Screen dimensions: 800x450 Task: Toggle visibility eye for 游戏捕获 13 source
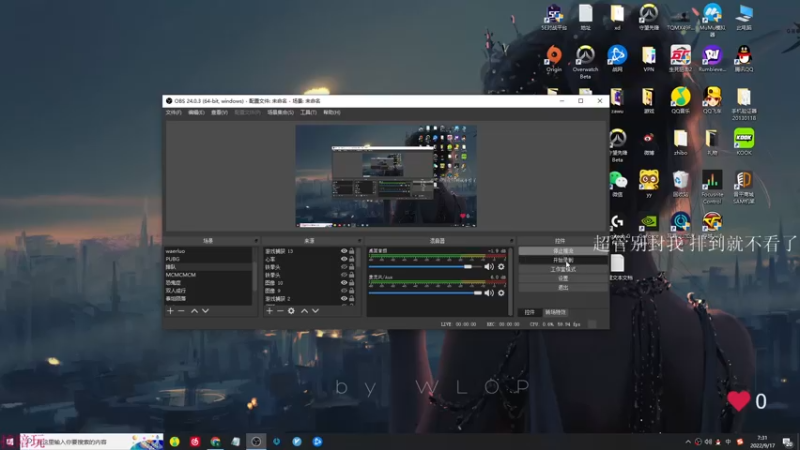[x=344, y=251]
